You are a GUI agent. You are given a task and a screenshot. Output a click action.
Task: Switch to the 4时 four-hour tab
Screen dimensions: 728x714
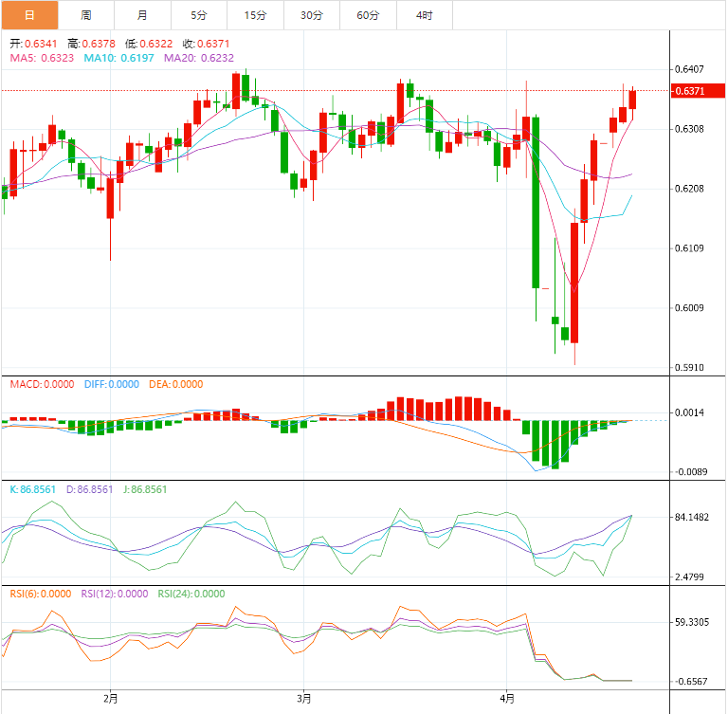424,15
